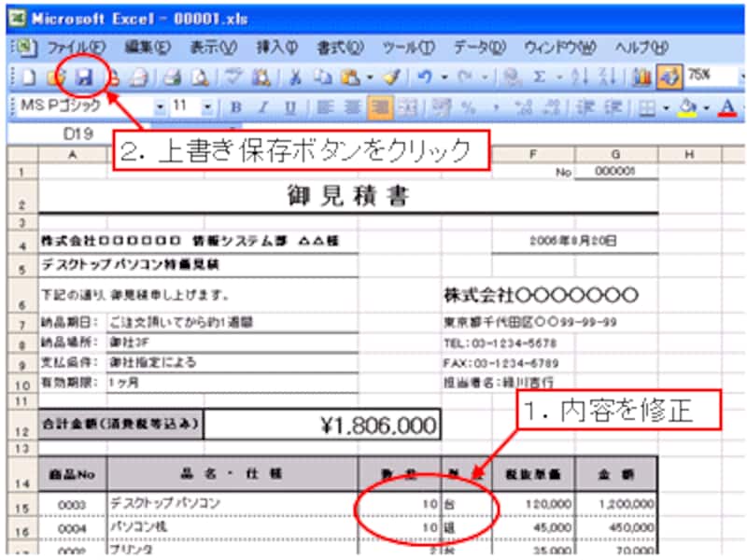
Task: Open the ヘルプ(H) menu
Action: [641, 48]
